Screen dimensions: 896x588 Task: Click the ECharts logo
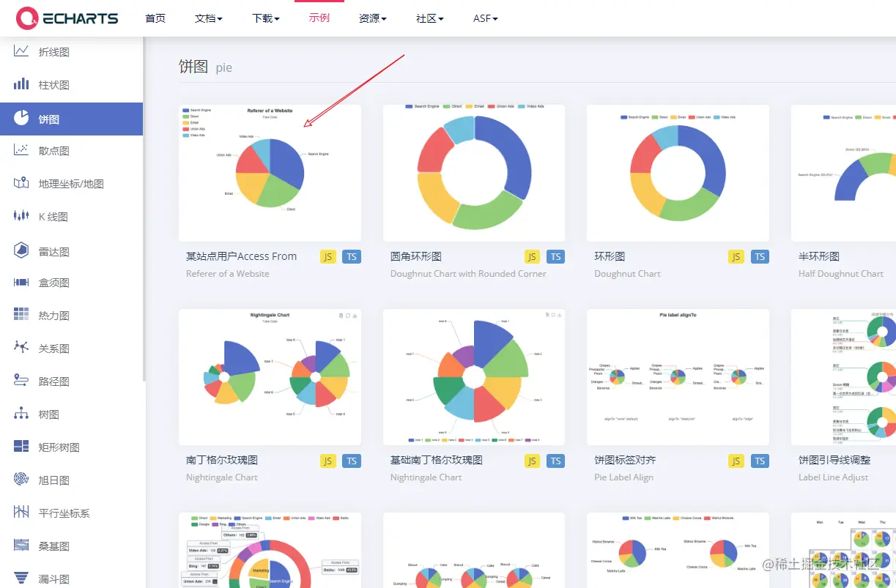67,18
